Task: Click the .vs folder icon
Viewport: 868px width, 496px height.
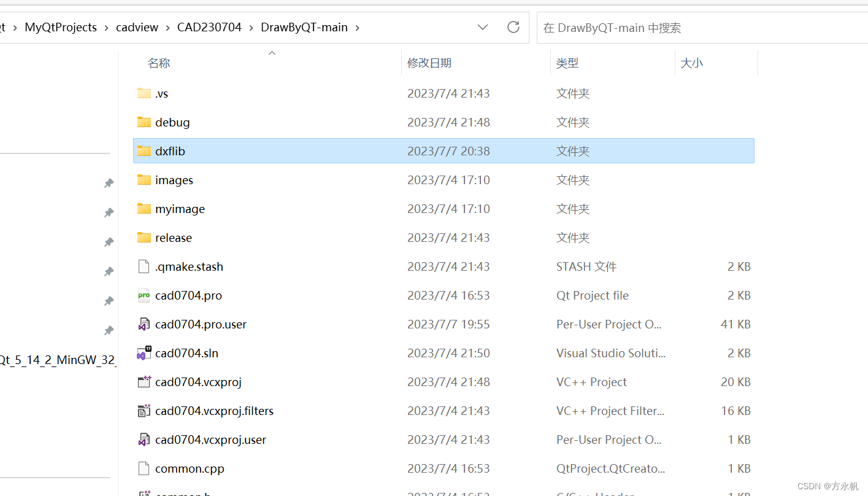Action: tap(144, 93)
